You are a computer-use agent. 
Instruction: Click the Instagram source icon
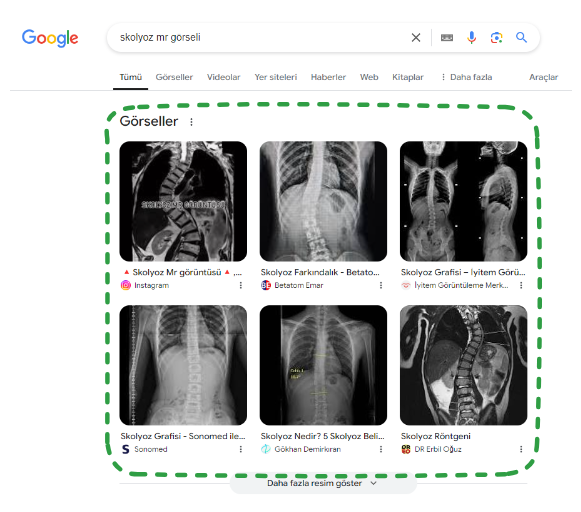[126, 285]
